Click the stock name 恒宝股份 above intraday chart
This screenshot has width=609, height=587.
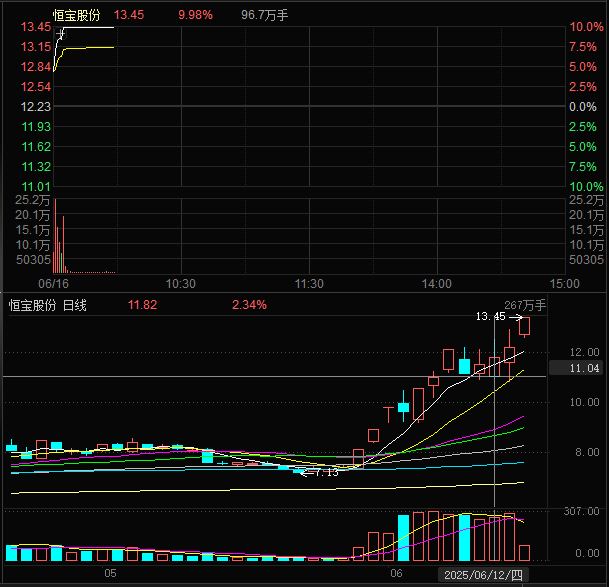77,15
